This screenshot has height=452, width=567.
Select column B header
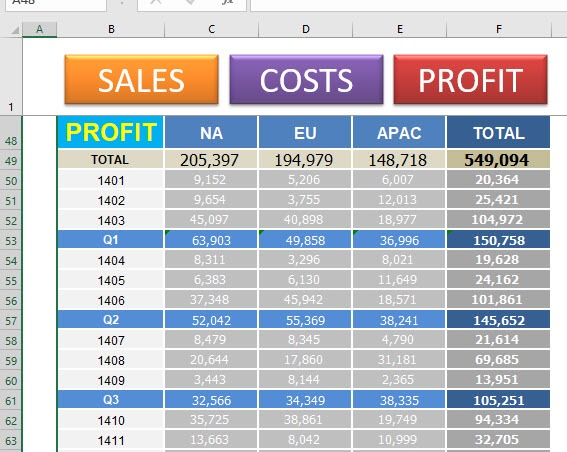tap(111, 29)
